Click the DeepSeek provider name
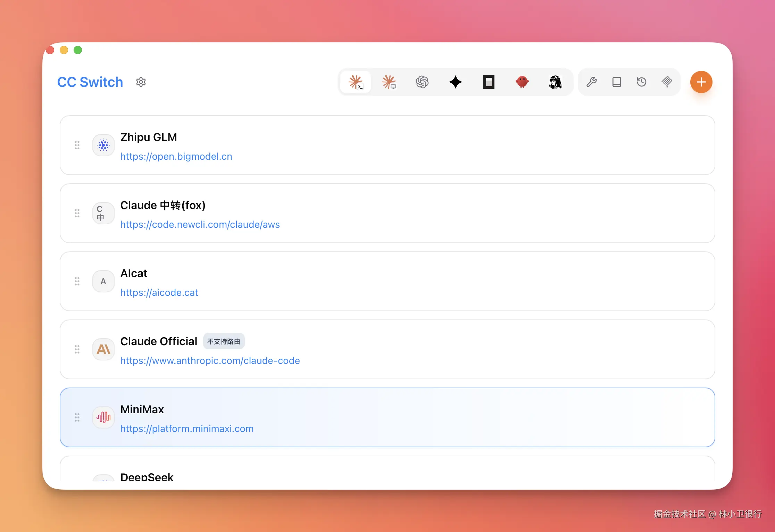Image resolution: width=775 pixels, height=532 pixels. point(147,477)
